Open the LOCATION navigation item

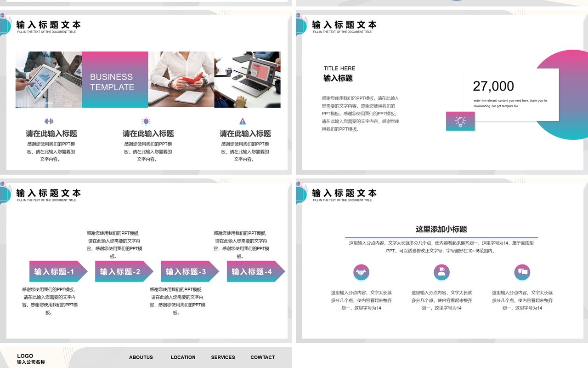(x=183, y=357)
